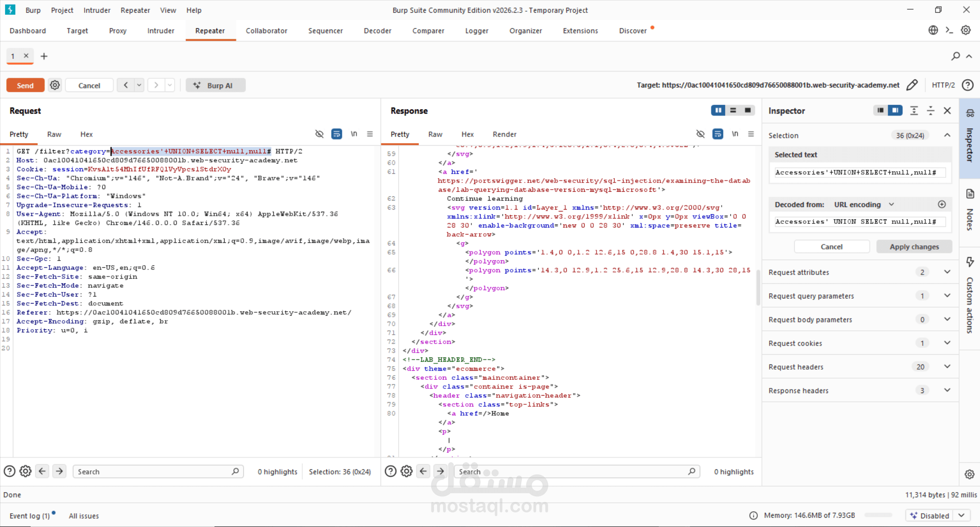The height and width of the screenshot is (527, 980).
Task: Click the Response pane vertical scrollbar
Action: (x=758, y=287)
